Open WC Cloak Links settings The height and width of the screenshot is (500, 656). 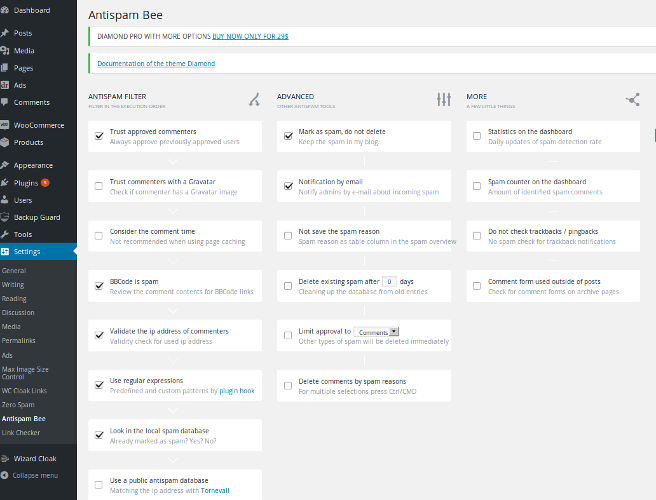(24, 391)
